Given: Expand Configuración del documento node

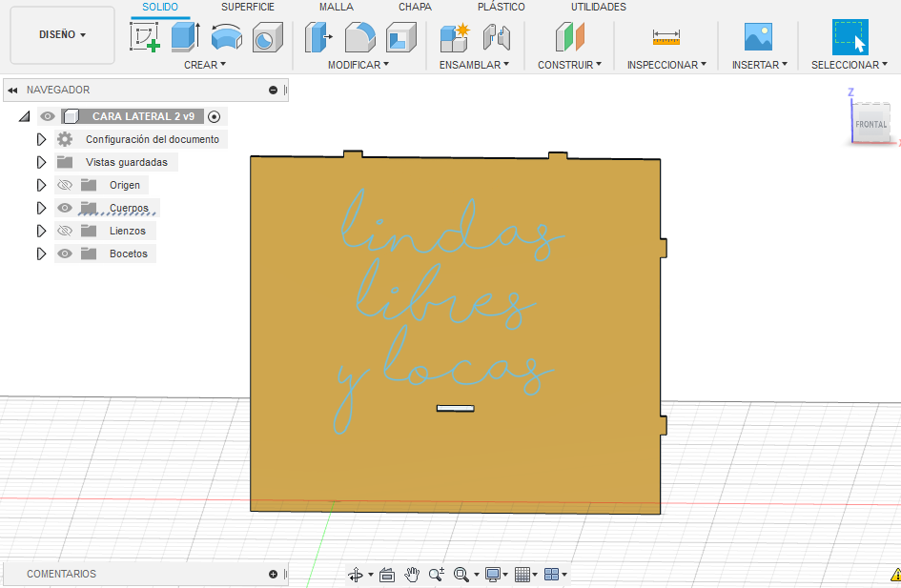Looking at the screenshot, I should tap(41, 139).
